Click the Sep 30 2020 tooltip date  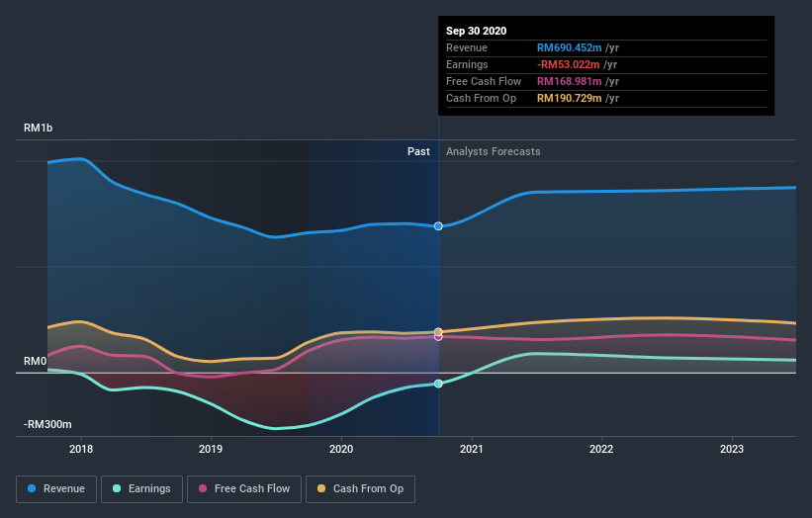(477, 31)
